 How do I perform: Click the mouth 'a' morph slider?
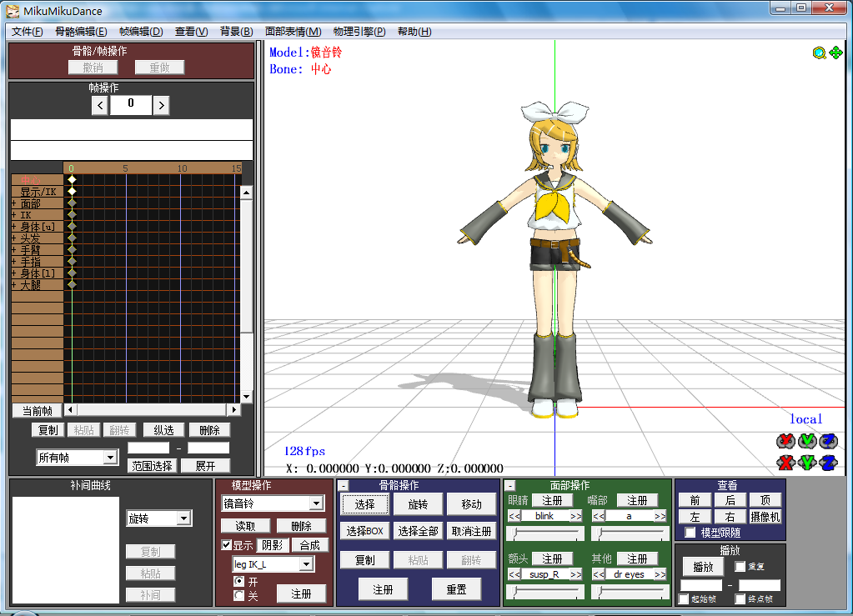[x=630, y=534]
